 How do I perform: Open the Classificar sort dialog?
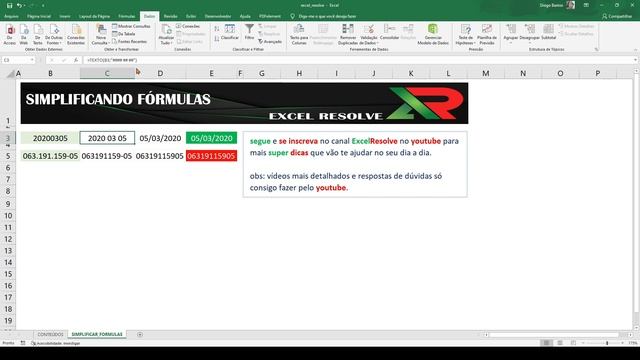pyautogui.click(x=230, y=32)
